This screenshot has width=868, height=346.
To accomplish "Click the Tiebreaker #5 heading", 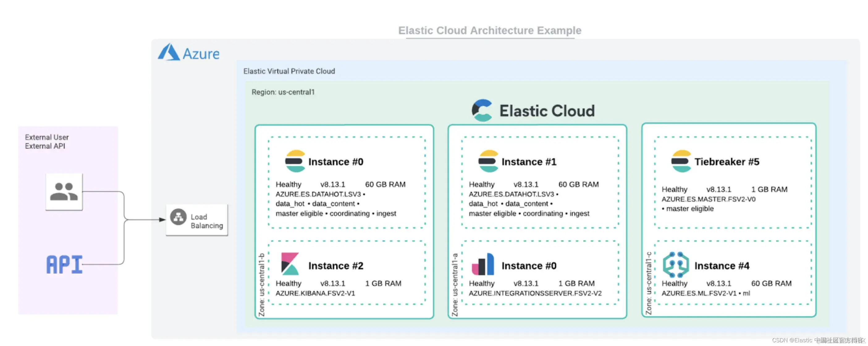I will (727, 162).
